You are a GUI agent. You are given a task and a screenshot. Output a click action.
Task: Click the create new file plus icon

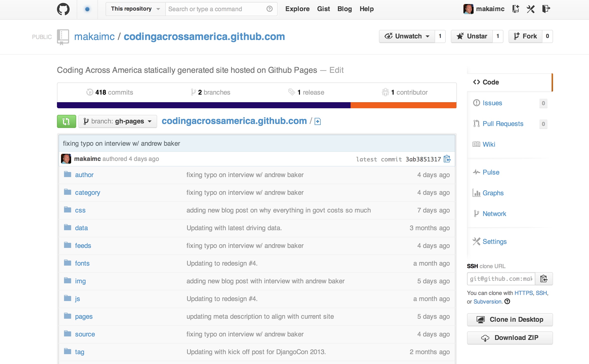pyautogui.click(x=318, y=121)
